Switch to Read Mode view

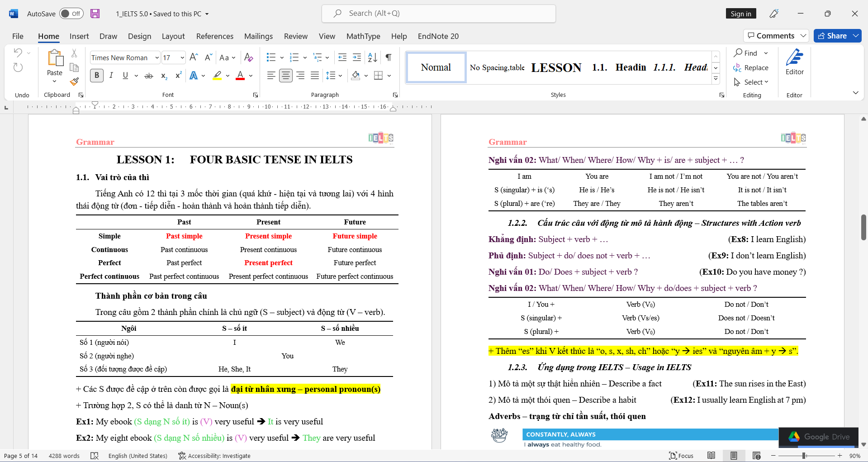tap(711, 456)
